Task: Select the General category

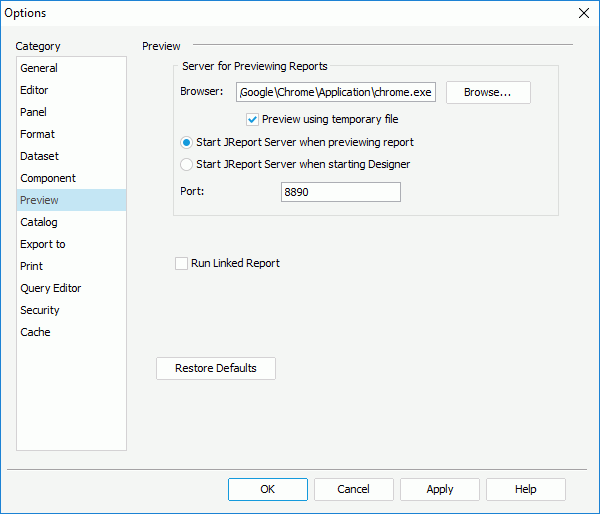Action: click(x=71, y=68)
